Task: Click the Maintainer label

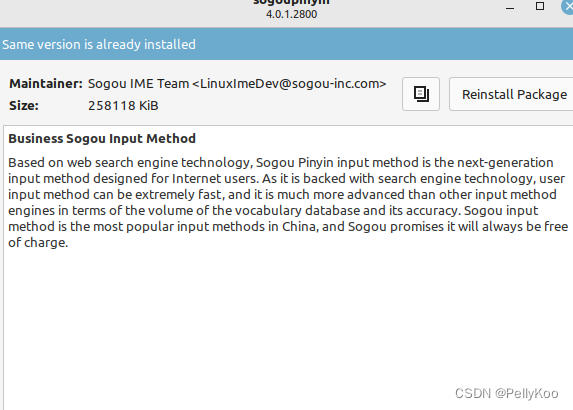Action: tap(46, 84)
